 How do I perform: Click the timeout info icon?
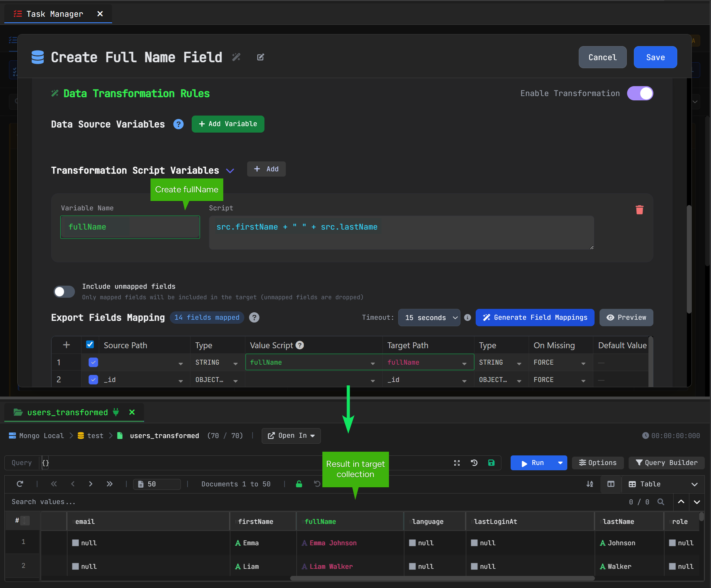(467, 317)
